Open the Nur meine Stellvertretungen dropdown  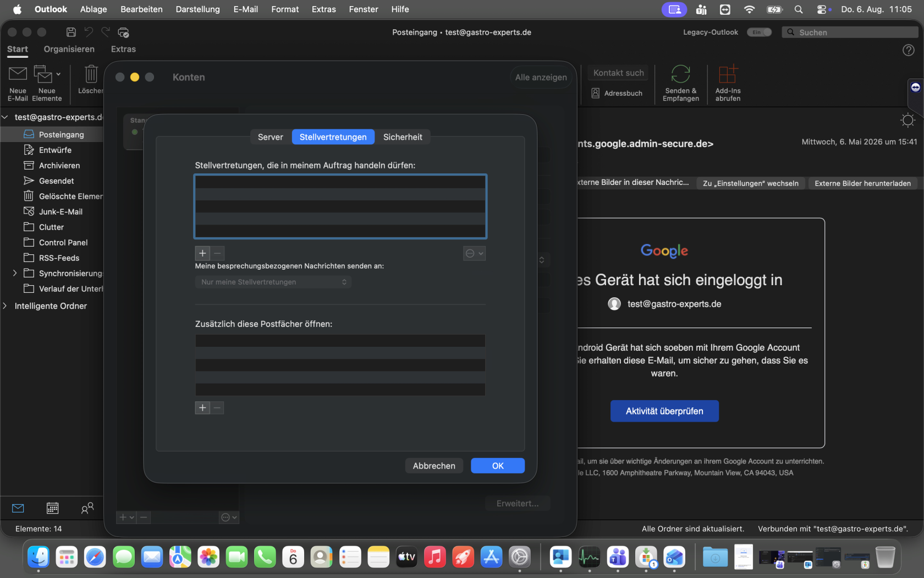coord(273,282)
